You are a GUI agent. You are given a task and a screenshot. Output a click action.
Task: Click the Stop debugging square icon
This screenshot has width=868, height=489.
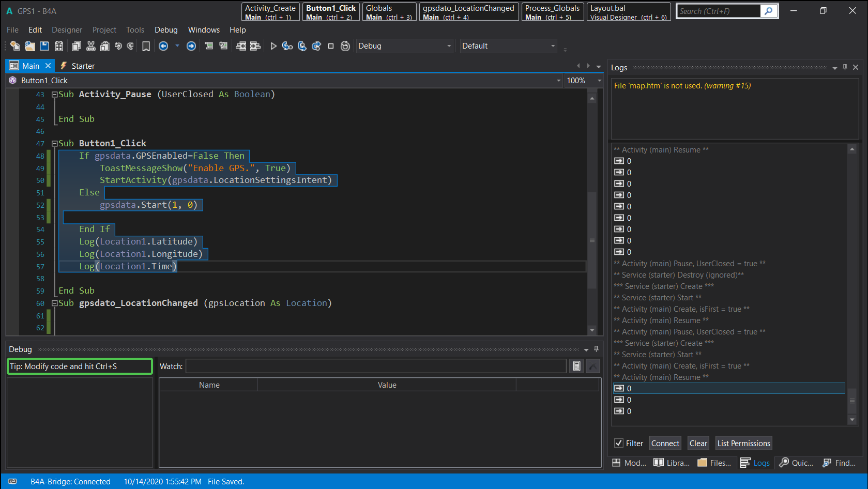331,46
